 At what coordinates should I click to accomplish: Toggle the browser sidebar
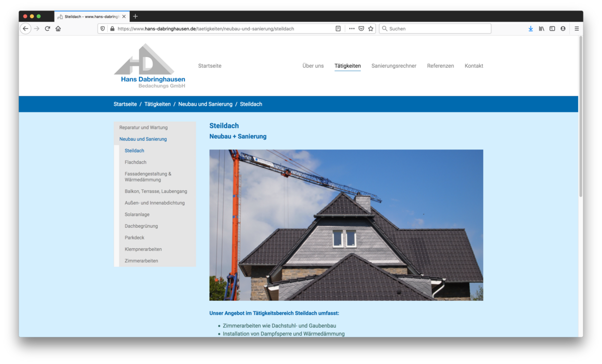click(x=552, y=29)
